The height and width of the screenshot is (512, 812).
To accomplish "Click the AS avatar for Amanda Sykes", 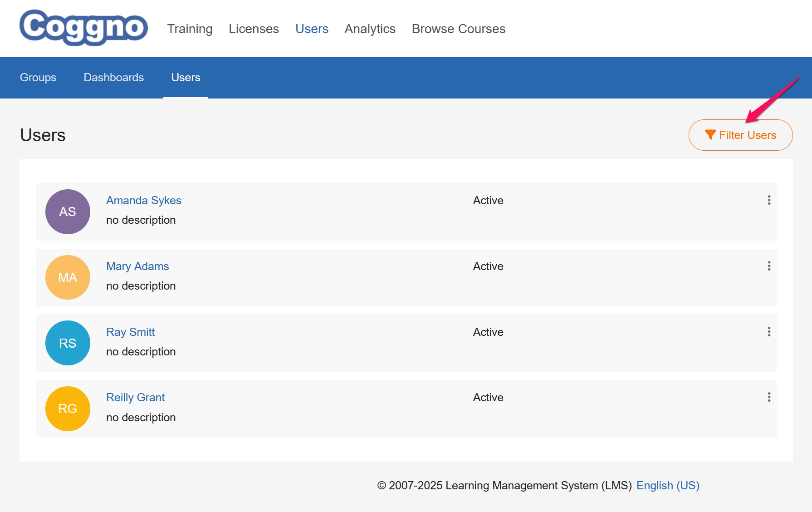I will click(x=68, y=212).
